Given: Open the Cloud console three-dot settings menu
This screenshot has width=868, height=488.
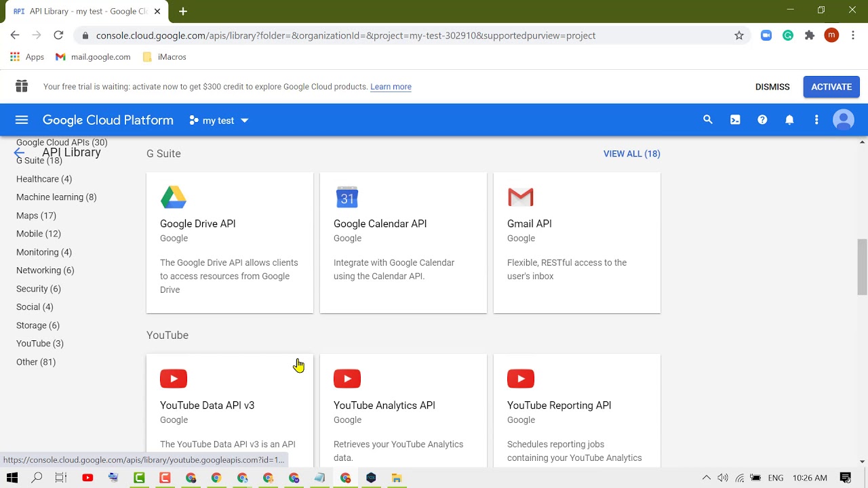Looking at the screenshot, I should coord(816,120).
